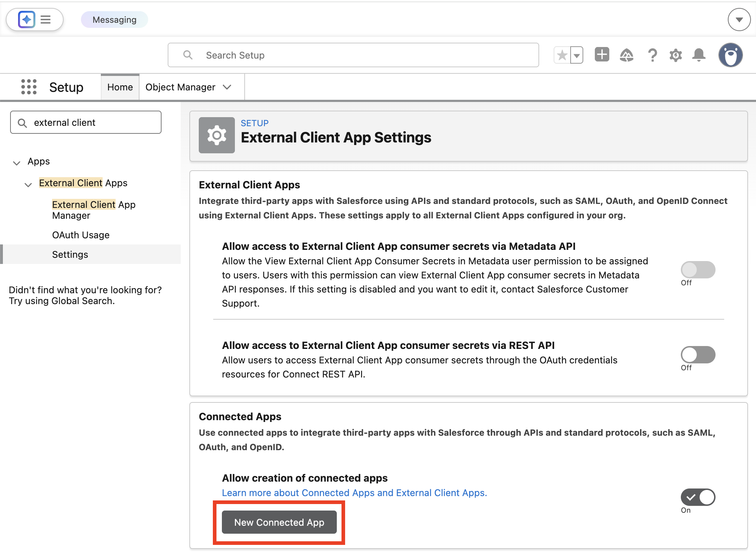756x559 pixels.
Task: Click the notifications bell icon
Action: (699, 55)
